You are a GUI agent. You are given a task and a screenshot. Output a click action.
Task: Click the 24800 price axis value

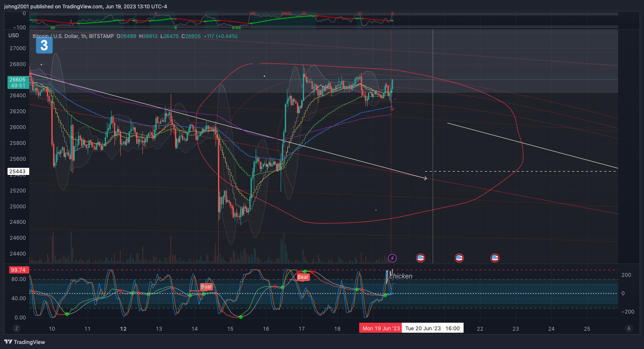point(18,222)
